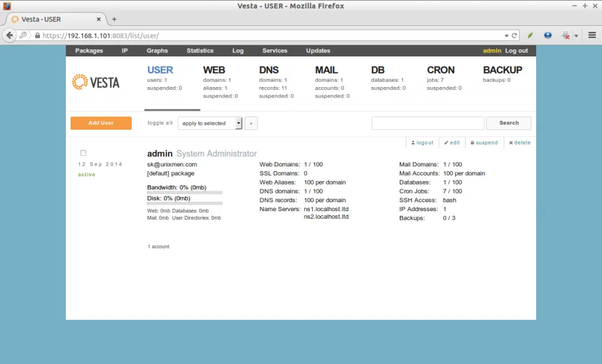Click the padlock security icon in URL bar

[37, 35]
